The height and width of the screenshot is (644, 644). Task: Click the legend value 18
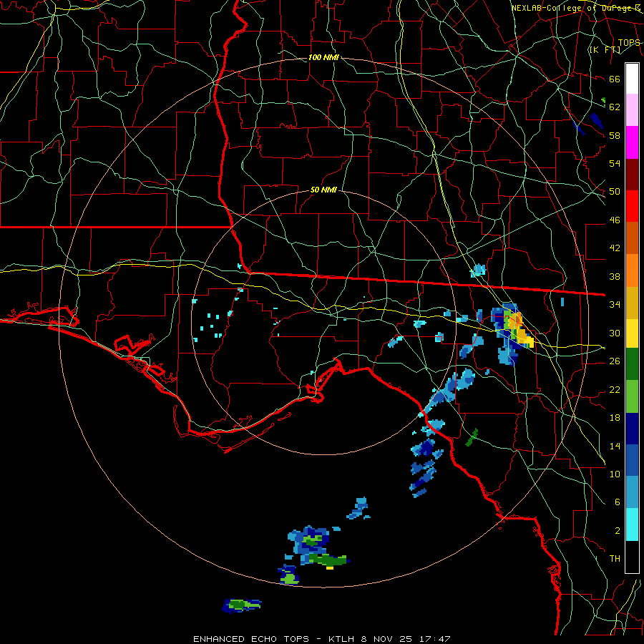615,418
